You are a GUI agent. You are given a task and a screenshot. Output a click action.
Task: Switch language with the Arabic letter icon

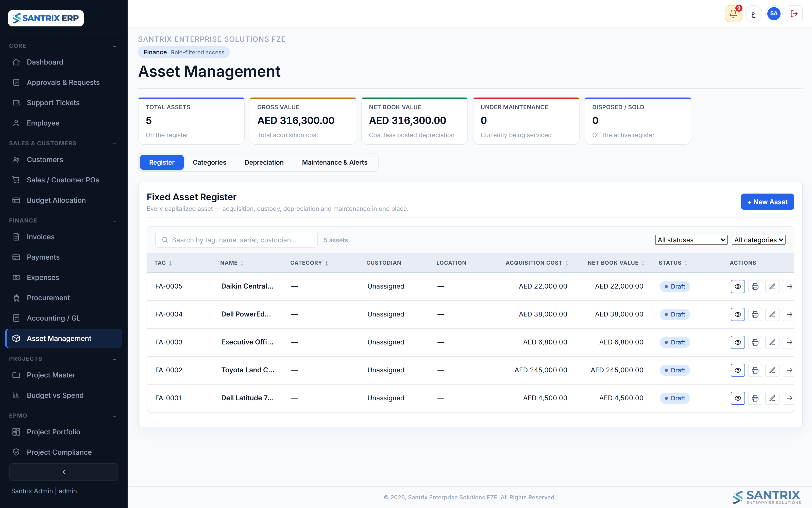point(754,14)
